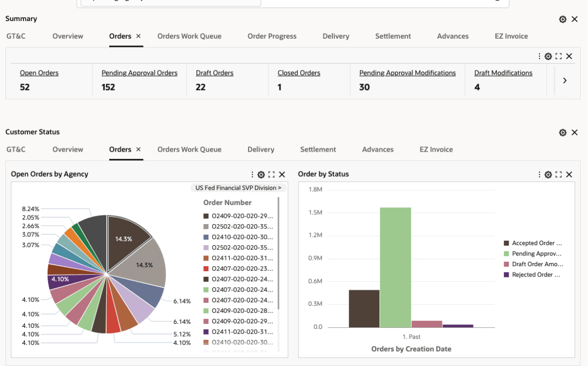Toggle Draft Order Amo... legend swatch

[x=507, y=264]
